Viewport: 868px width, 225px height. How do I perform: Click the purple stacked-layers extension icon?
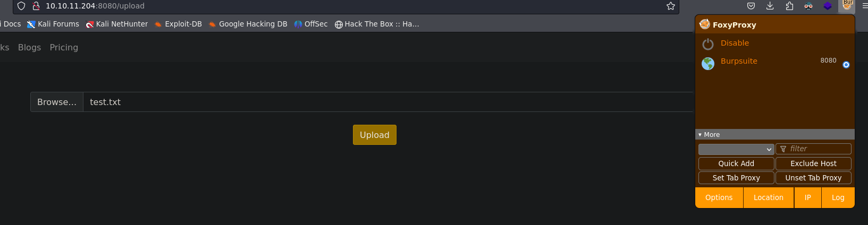pyautogui.click(x=828, y=6)
